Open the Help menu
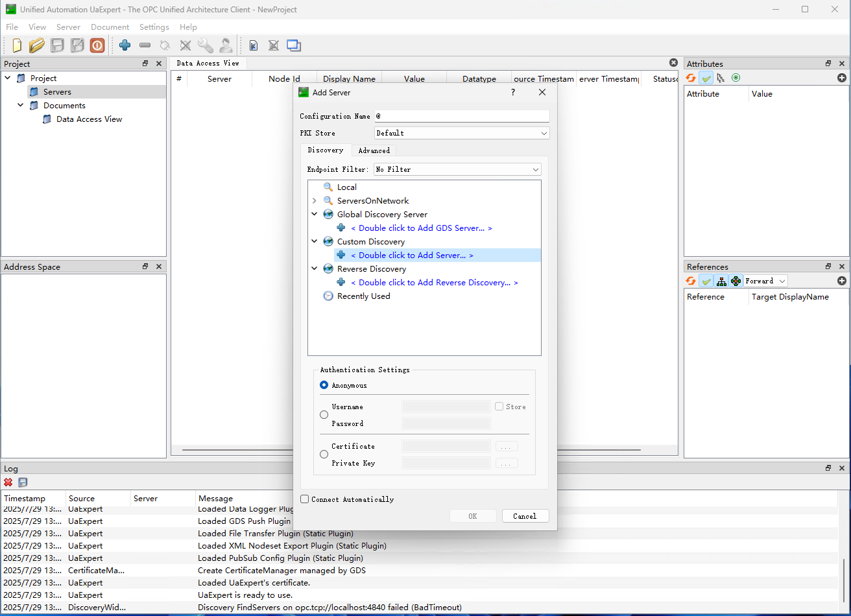This screenshot has width=851, height=616. (x=188, y=27)
